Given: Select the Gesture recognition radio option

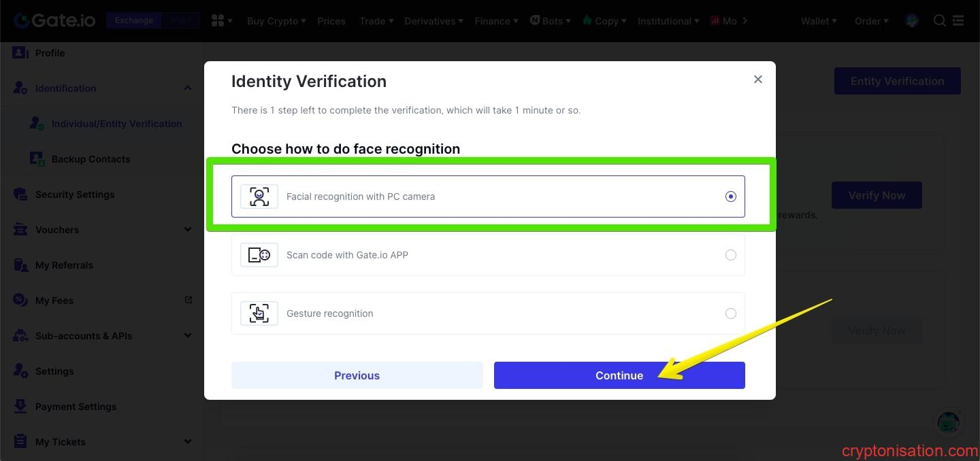Looking at the screenshot, I should [x=730, y=313].
